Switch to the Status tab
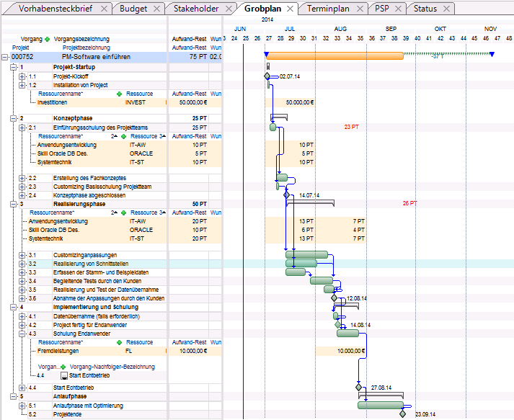 [425, 9]
